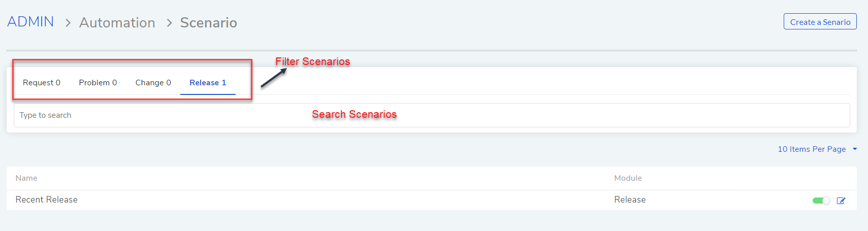The height and width of the screenshot is (231, 868).
Task: Click the dark arrow pointing to Filter Scenarios
Action: coord(274,78)
